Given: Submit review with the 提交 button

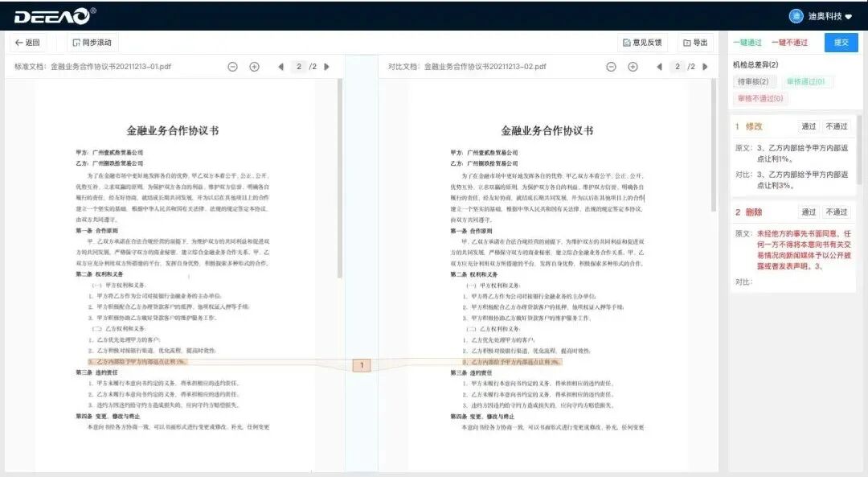Looking at the screenshot, I should (x=841, y=43).
